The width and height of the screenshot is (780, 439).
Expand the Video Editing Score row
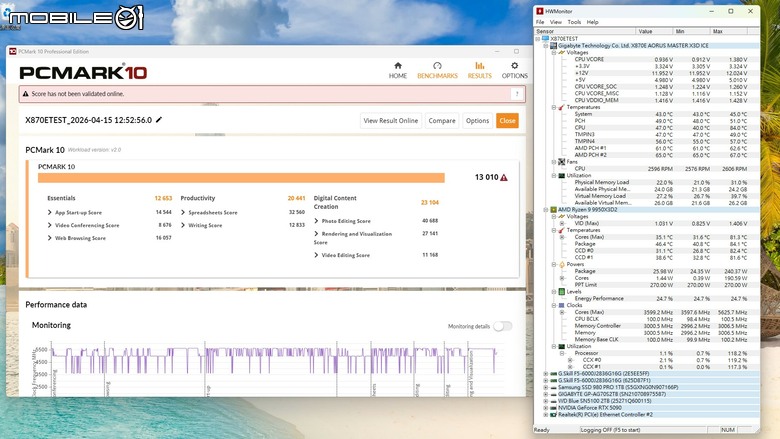coord(316,255)
